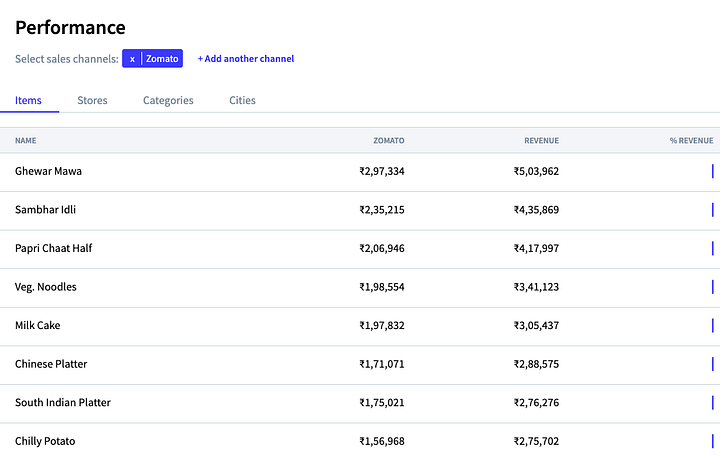This screenshot has width=720, height=461.
Task: Select the Ghewar Mawa item row
Action: pyautogui.click(x=48, y=171)
